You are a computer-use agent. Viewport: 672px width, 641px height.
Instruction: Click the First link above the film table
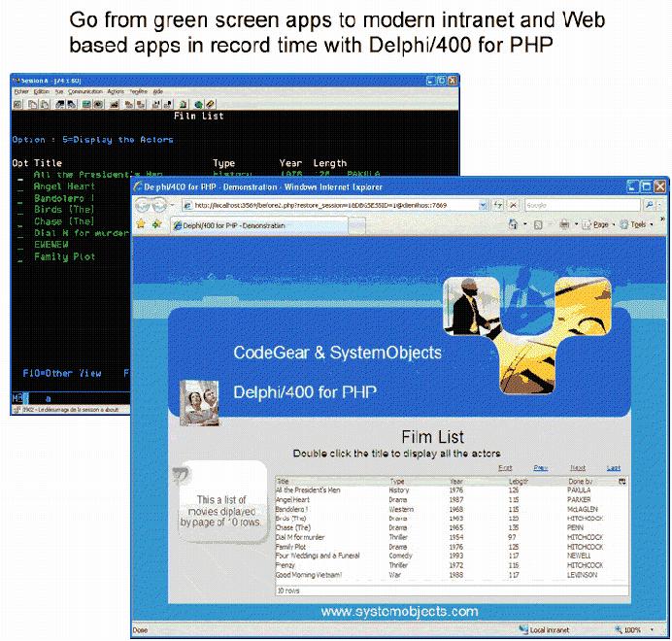(x=505, y=468)
